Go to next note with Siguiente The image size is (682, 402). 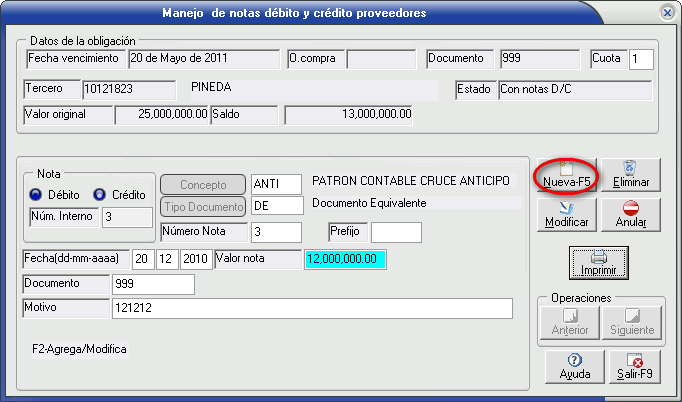[x=631, y=321]
